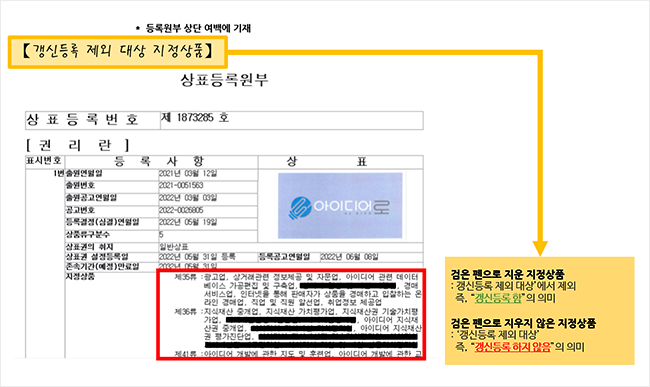Click the yellow arrowhead pointing to explanation box
The height and width of the screenshot is (387, 650).
point(540,248)
